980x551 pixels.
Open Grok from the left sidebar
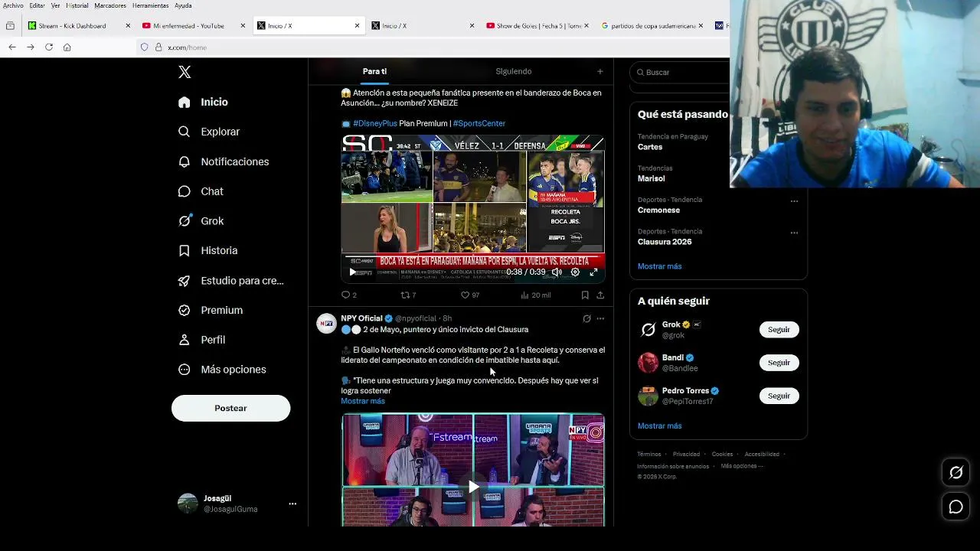pyautogui.click(x=201, y=221)
